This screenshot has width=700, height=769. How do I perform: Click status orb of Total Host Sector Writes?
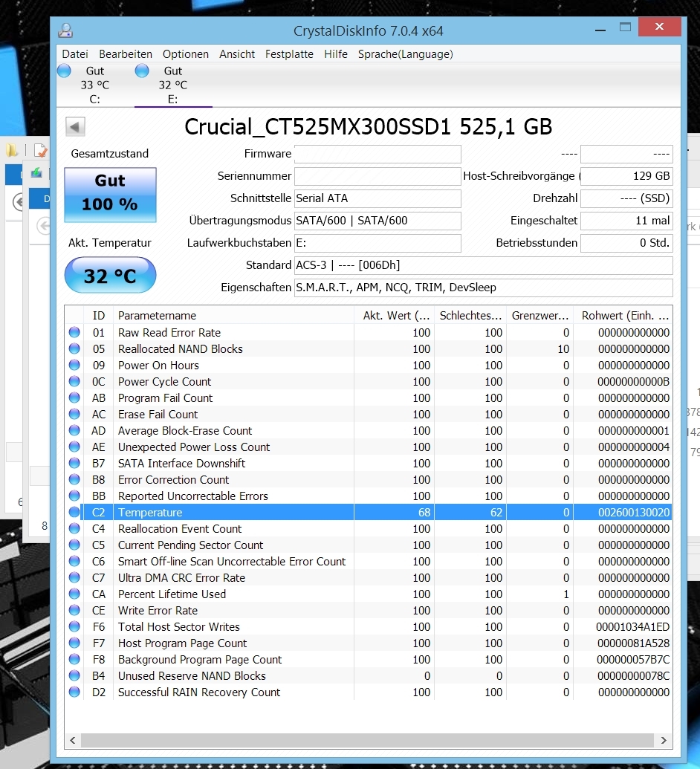pyautogui.click(x=74, y=626)
